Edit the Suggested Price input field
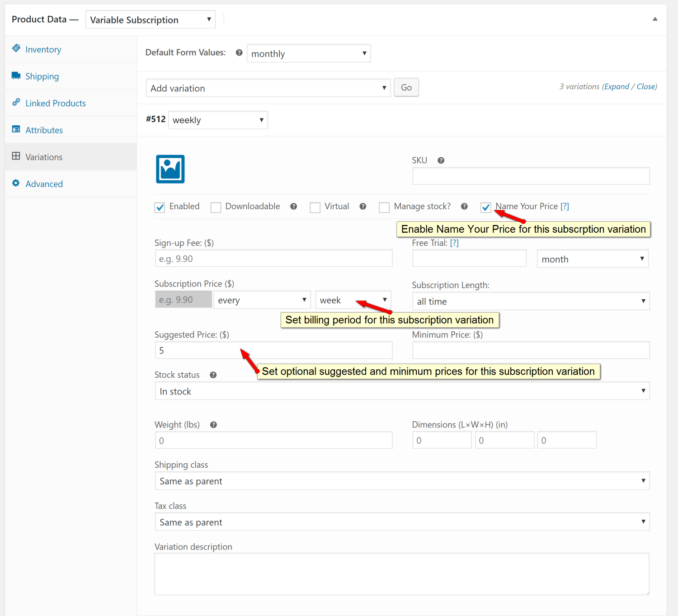This screenshot has height=616, width=678. tap(273, 350)
